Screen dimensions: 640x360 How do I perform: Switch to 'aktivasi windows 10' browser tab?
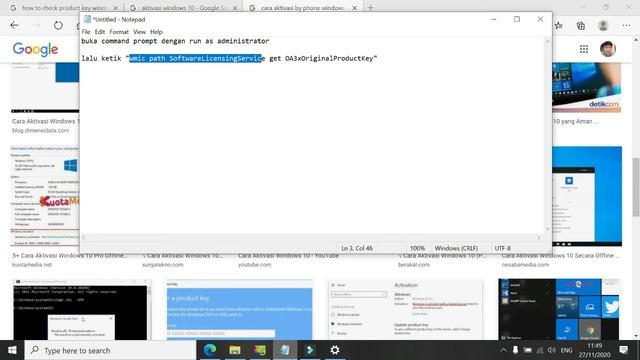click(184, 7)
